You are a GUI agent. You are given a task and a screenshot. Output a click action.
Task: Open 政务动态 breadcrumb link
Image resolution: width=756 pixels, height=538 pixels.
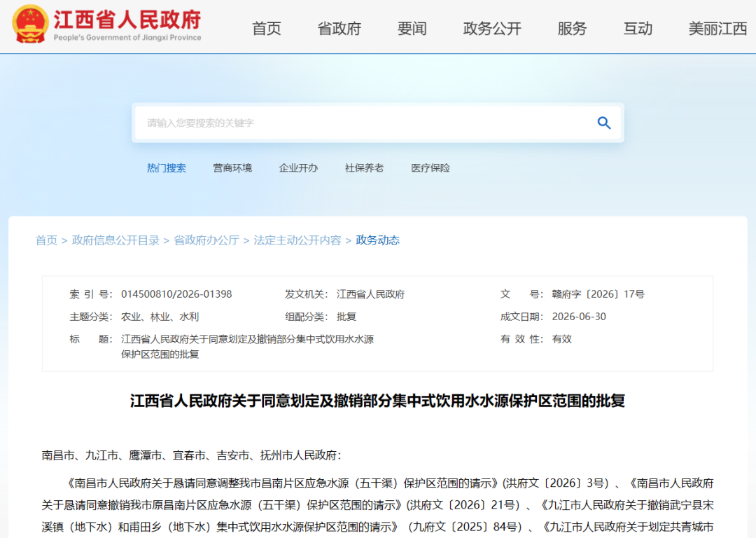[x=377, y=240]
